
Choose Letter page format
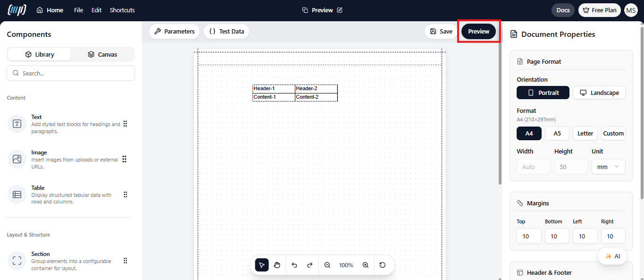point(585,133)
